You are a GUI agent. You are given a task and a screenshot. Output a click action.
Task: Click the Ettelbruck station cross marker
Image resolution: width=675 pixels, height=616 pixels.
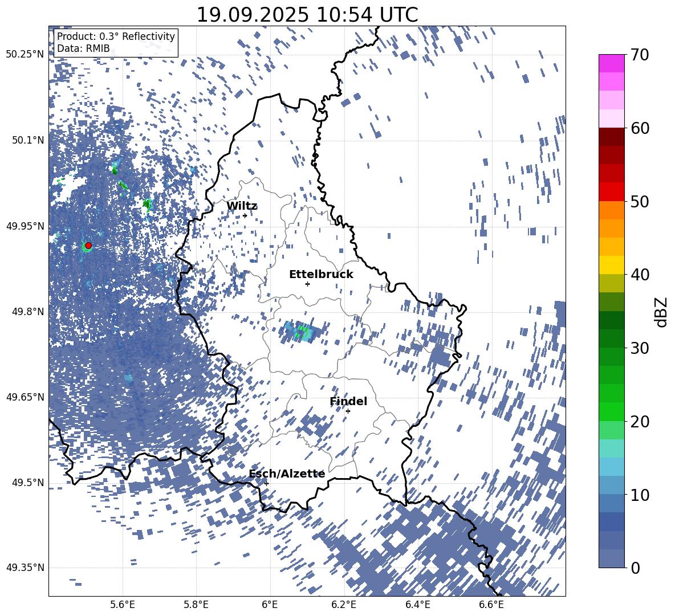coord(307,284)
